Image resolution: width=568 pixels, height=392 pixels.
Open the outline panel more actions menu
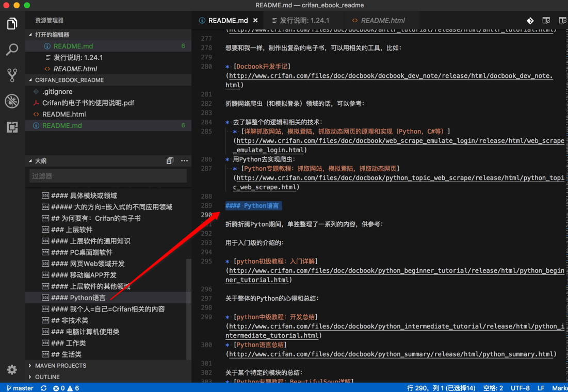(184, 161)
